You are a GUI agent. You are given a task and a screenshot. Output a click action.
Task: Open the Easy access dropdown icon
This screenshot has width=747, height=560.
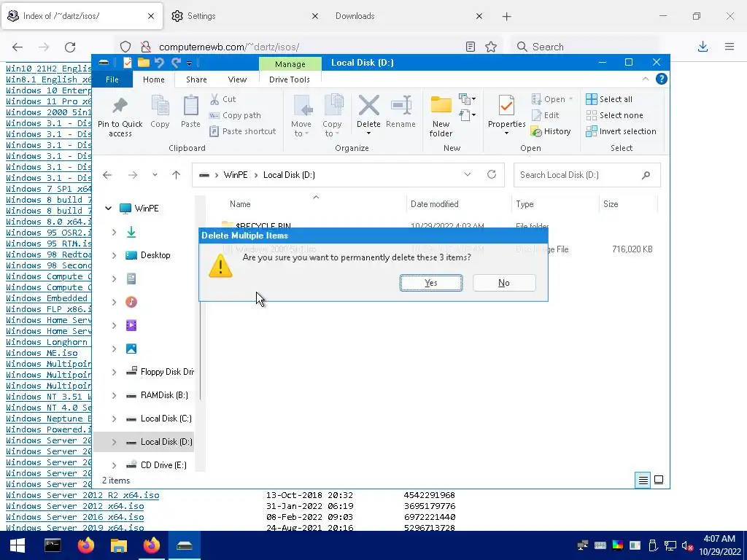pyautogui.click(x=467, y=114)
